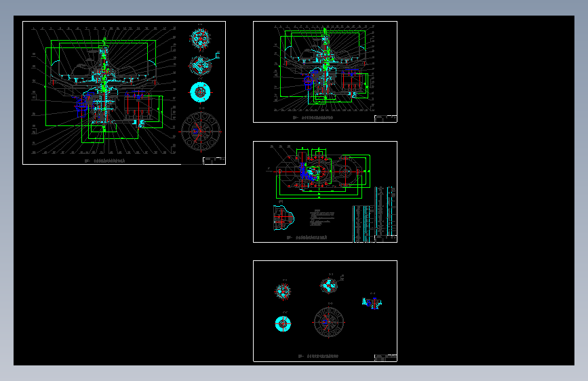
Task: Select the large assembly drawing sheet on the left
Action: pyautogui.click(x=124, y=93)
